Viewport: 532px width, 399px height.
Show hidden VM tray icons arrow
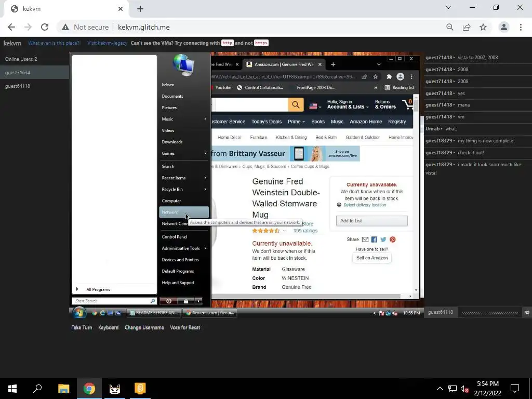pyautogui.click(x=374, y=313)
